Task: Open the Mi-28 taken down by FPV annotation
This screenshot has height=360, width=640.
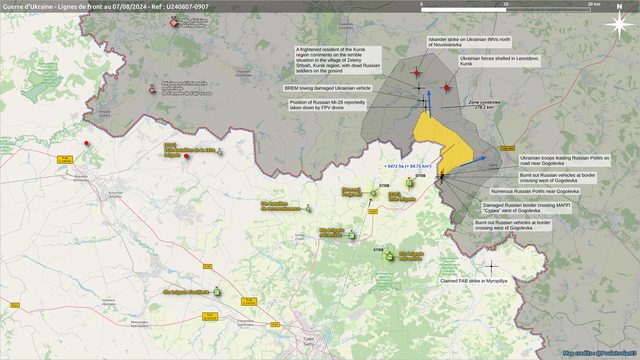Action: [327, 105]
